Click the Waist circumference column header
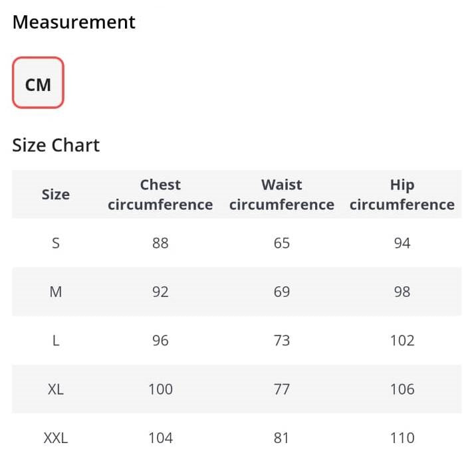Image resolution: width=476 pixels, height=463 pixels. tap(282, 195)
